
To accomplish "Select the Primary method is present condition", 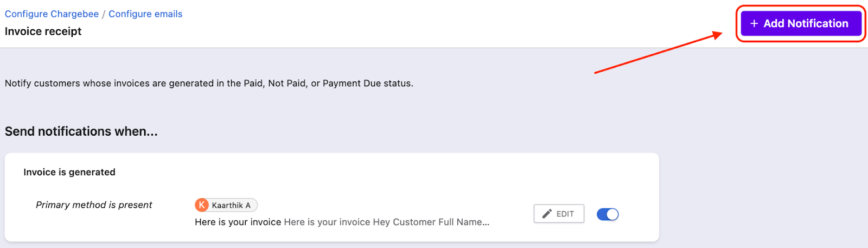I will (94, 205).
